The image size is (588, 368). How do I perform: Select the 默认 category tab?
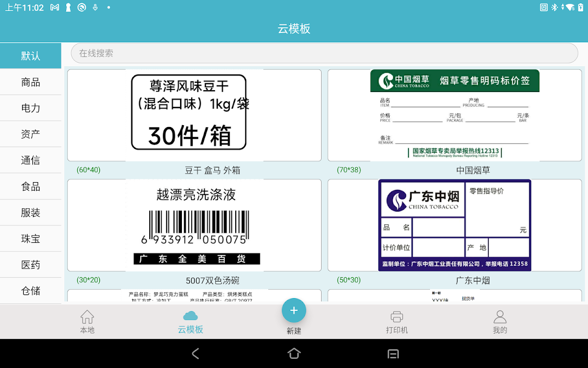coord(31,56)
